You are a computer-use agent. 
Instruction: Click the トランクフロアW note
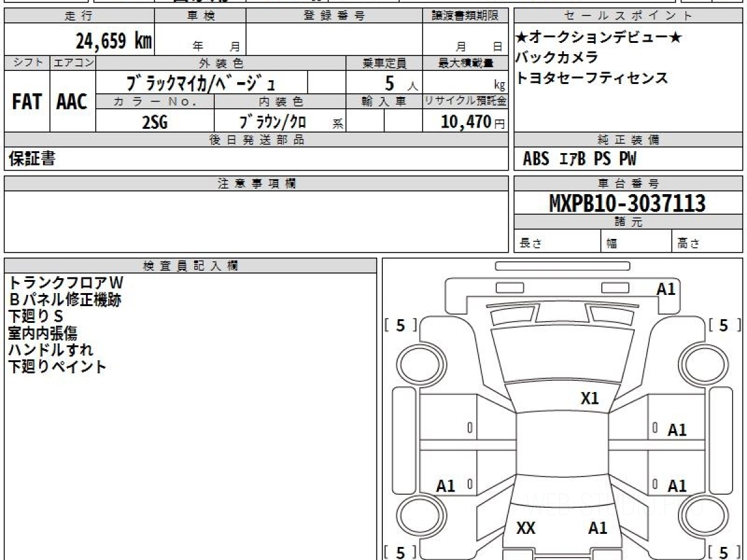click(66, 284)
